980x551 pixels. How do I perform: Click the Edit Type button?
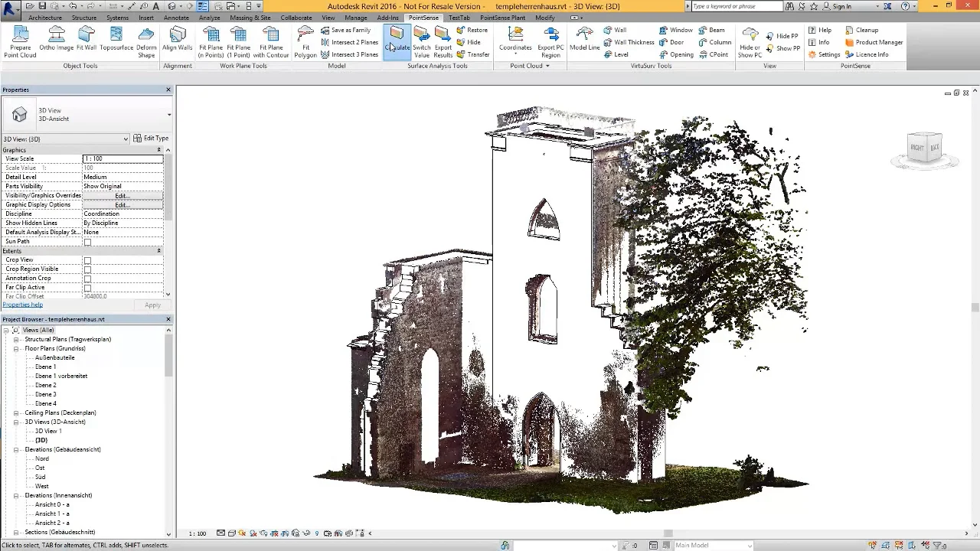pos(151,139)
